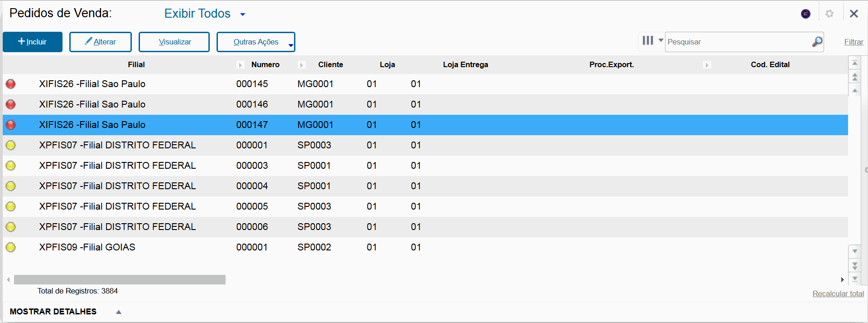
Task: Focus the Pesquisar search field
Action: click(x=738, y=42)
